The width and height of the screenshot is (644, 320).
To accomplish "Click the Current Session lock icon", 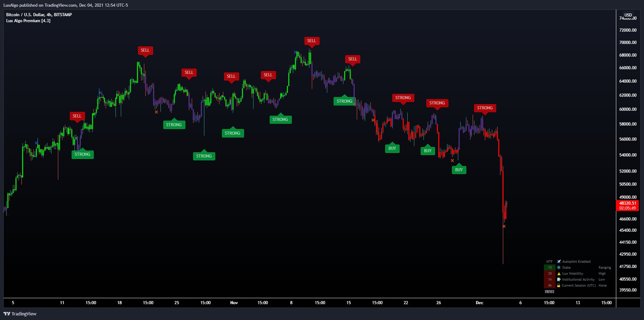I will point(558,285).
